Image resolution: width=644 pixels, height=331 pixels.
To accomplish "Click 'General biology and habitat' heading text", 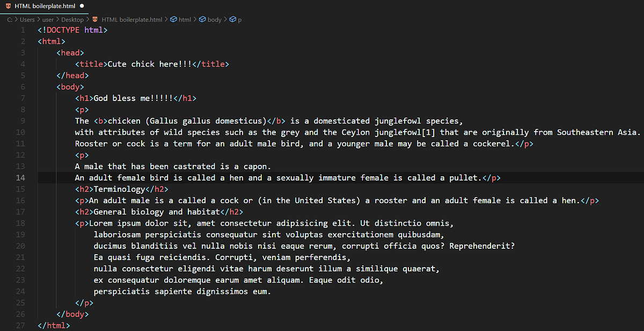I will (157, 212).
